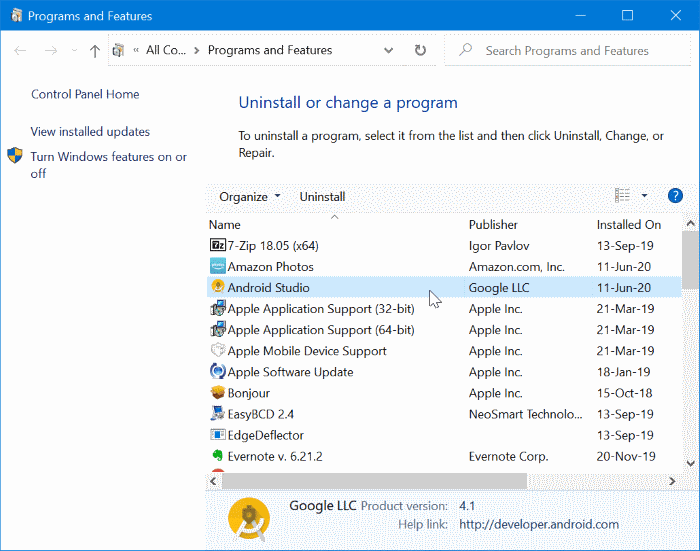Click the search magnifier icon

[465, 50]
